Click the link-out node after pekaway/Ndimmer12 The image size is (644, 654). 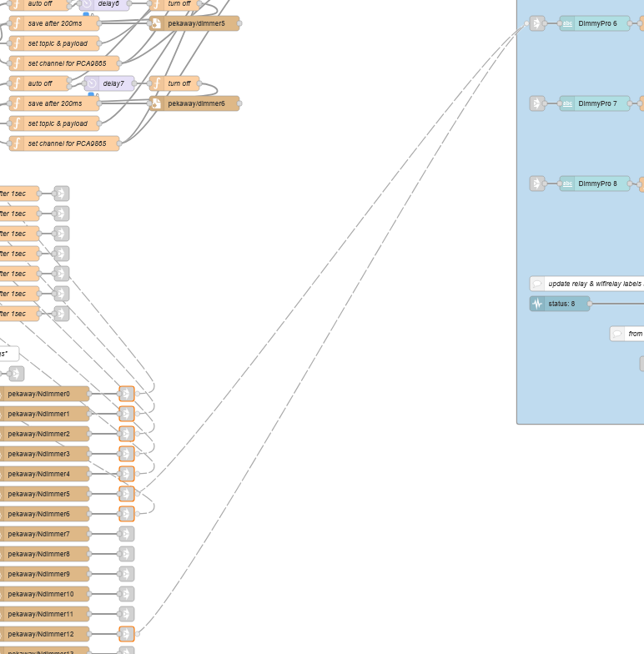click(x=126, y=634)
